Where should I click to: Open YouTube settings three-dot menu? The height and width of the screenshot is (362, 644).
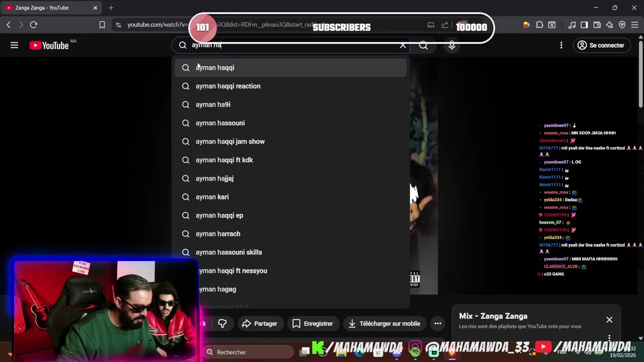point(561,45)
